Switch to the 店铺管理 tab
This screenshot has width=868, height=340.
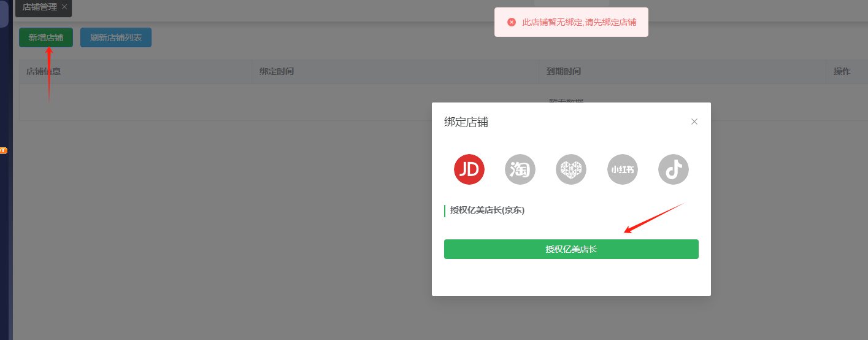39,7
